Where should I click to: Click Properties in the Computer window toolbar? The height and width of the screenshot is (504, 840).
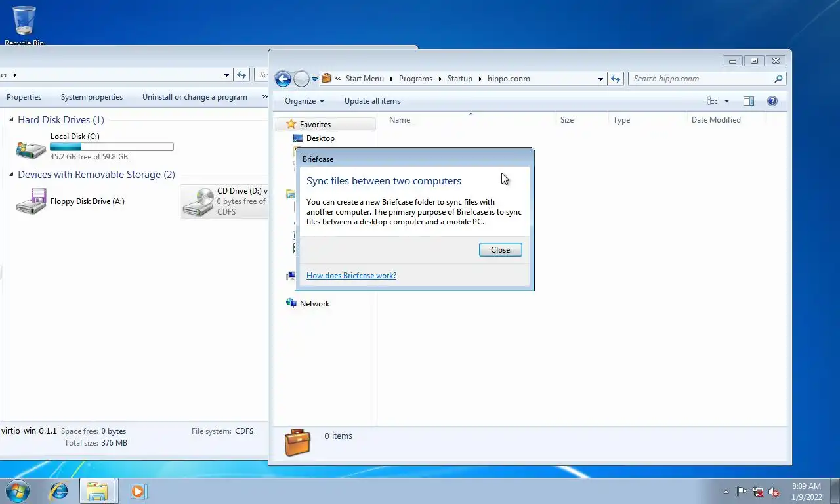click(x=24, y=97)
